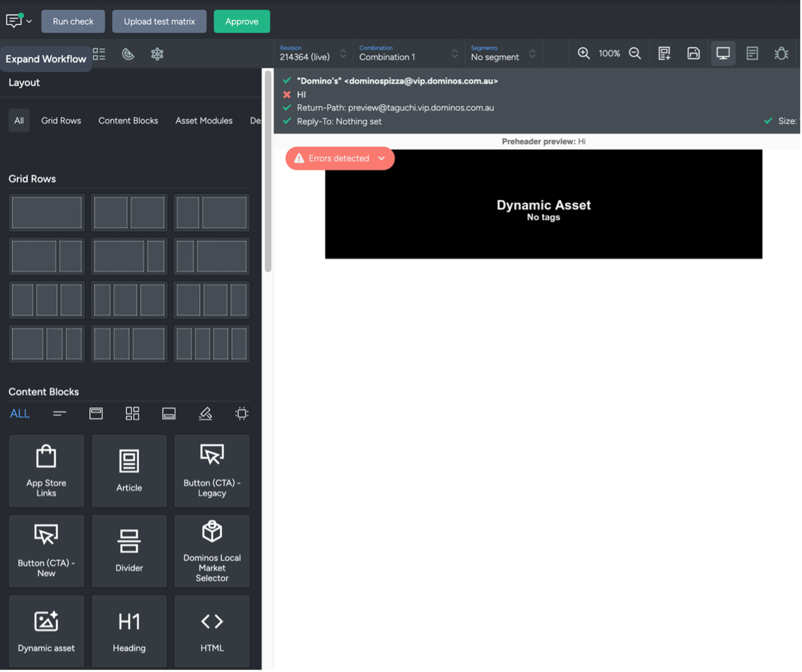The width and height of the screenshot is (802, 672).
Task: Add the App Store Links block
Action: coord(46,470)
